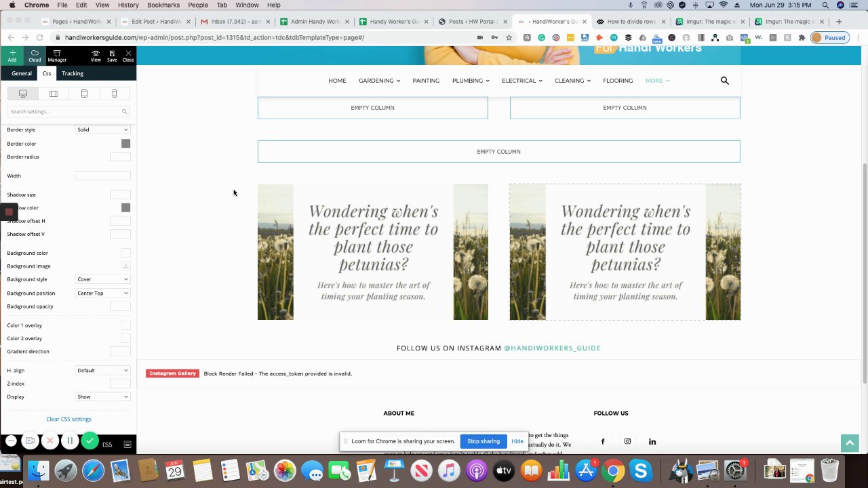
Task: Pick the Border color swatch
Action: [125, 144]
